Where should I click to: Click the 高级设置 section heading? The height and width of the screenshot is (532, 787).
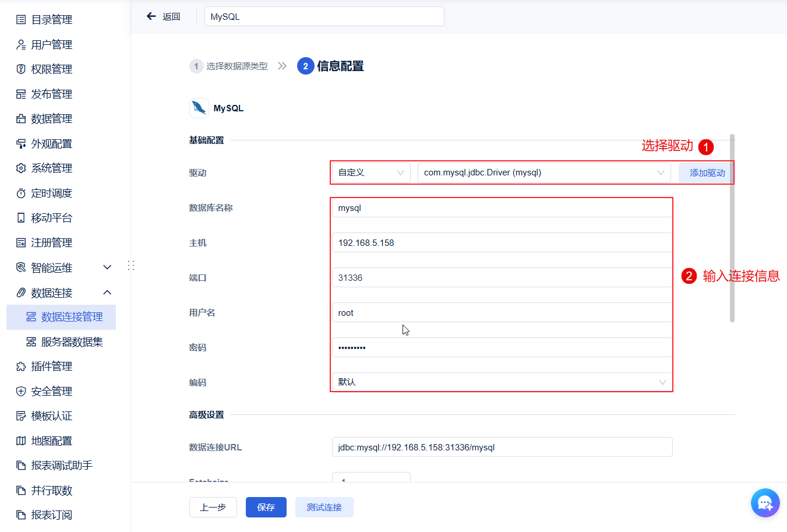(x=206, y=415)
